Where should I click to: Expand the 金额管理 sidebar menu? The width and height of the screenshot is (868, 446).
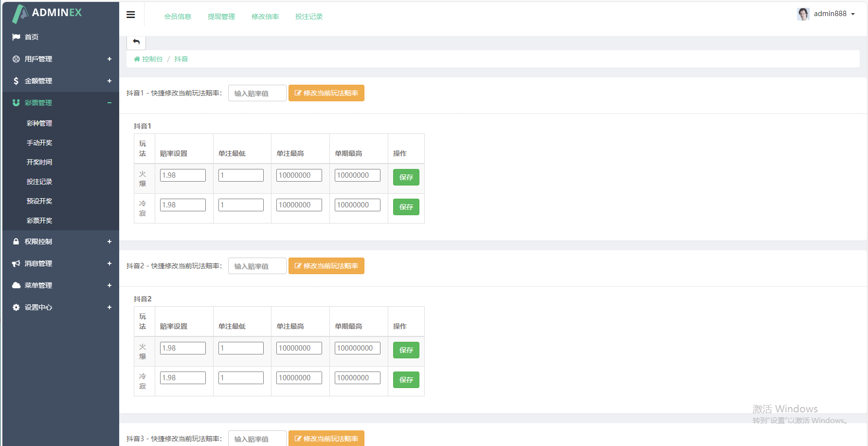(x=109, y=81)
